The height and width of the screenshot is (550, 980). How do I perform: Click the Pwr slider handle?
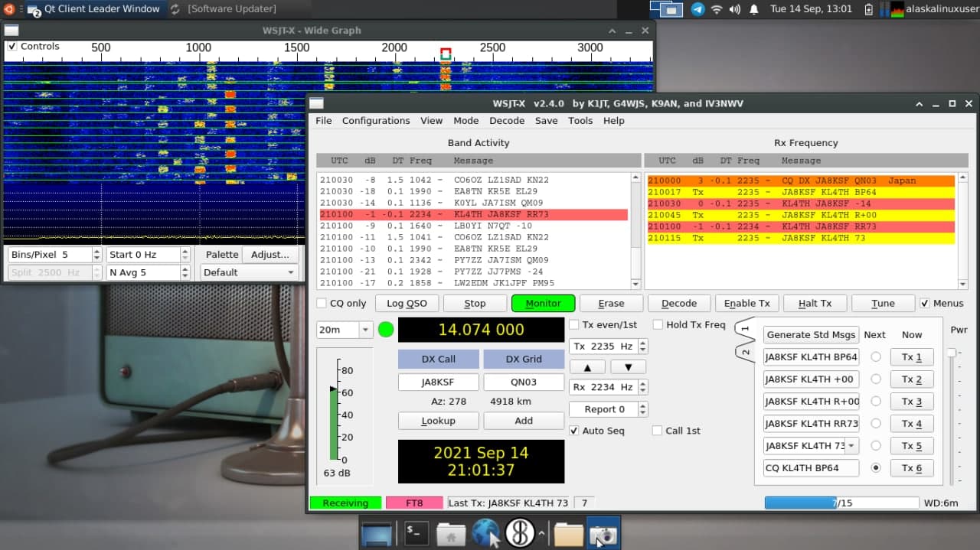pyautogui.click(x=952, y=353)
